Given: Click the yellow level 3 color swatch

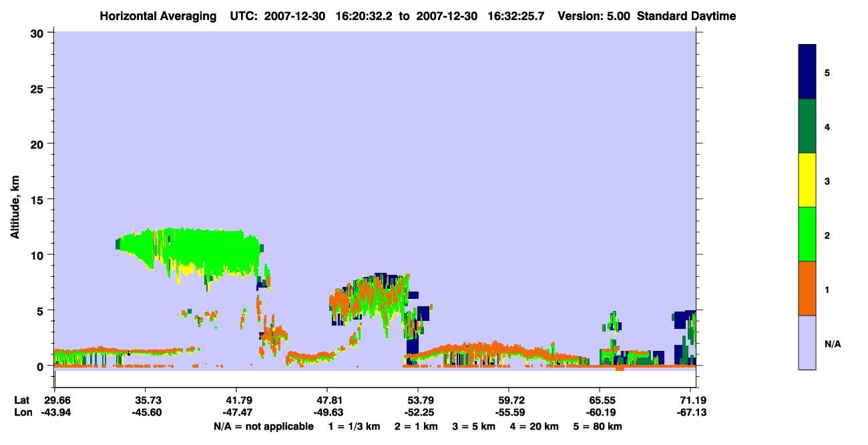Looking at the screenshot, I should (807, 180).
